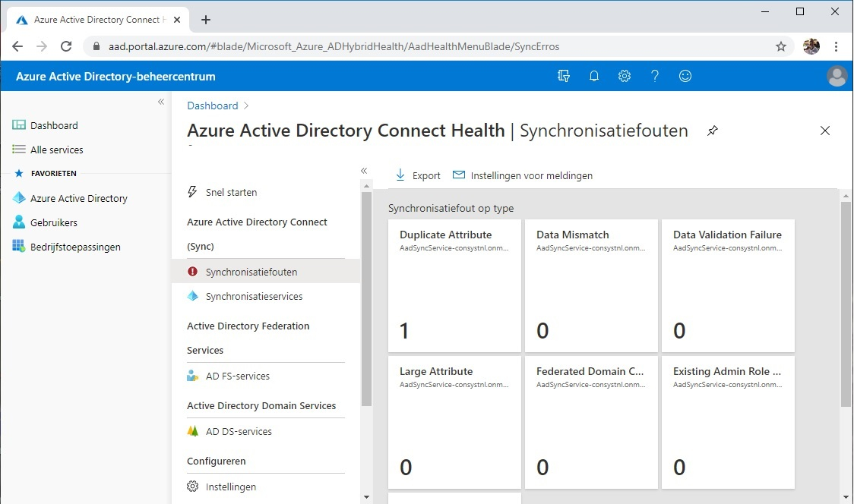
Task: Select the Synchronisatieservices menu item
Action: coord(253,296)
